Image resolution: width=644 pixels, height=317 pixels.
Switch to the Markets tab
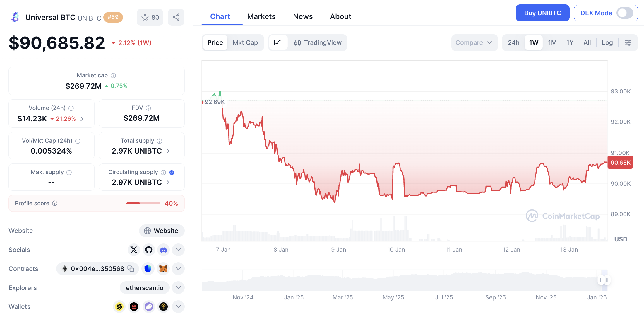pos(261,17)
